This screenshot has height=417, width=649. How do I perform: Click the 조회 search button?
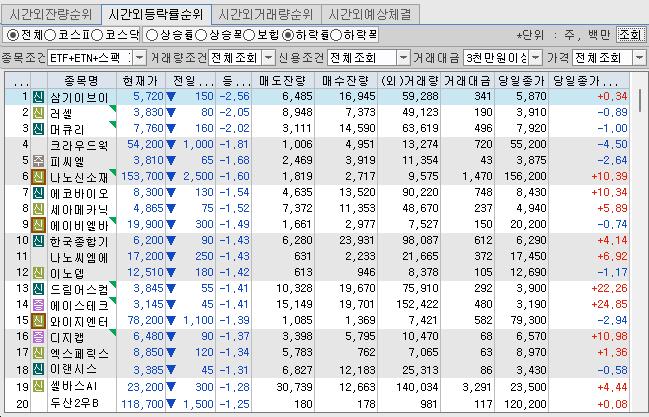point(630,35)
